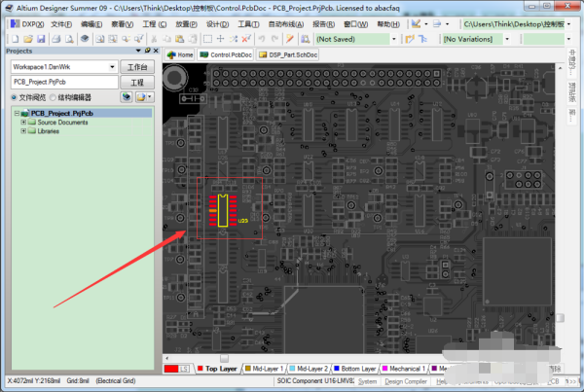Expand the Libraries folder
Image resolution: width=584 pixels, height=392 pixels.
tap(23, 131)
